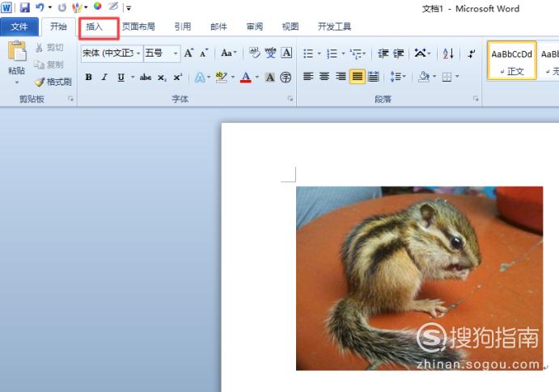Click the Grow Font icon
Viewport: 559px width, 392px height.
coord(189,53)
